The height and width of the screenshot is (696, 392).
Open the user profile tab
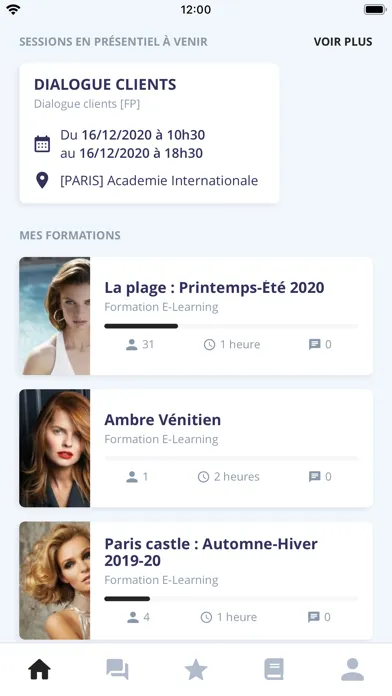point(352,669)
